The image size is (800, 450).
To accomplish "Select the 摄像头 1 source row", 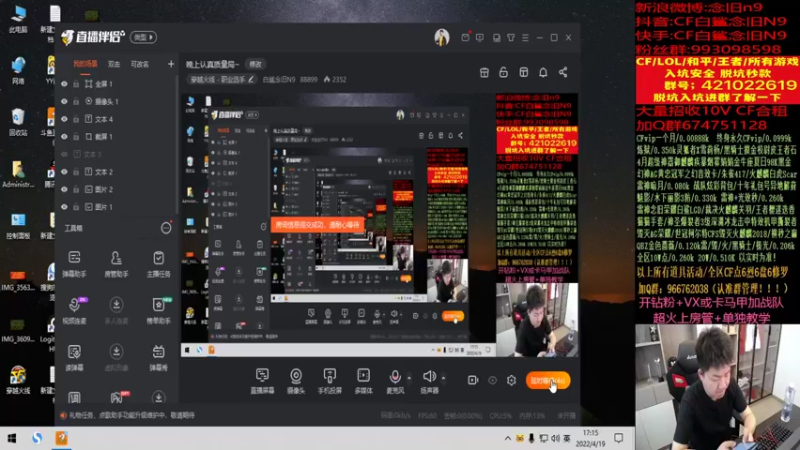I will (117, 102).
